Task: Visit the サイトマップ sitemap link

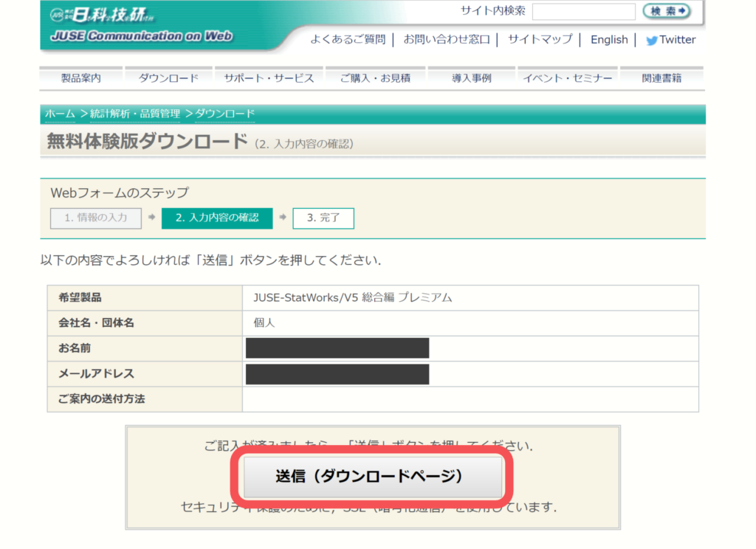Action: [538, 39]
